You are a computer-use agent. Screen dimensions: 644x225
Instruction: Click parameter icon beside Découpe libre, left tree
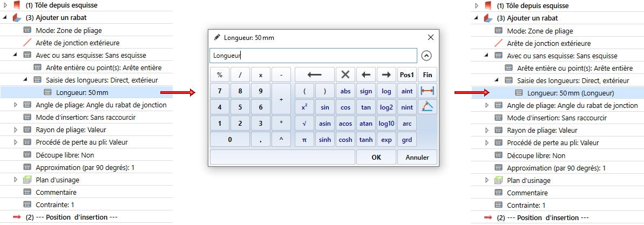click(x=27, y=155)
